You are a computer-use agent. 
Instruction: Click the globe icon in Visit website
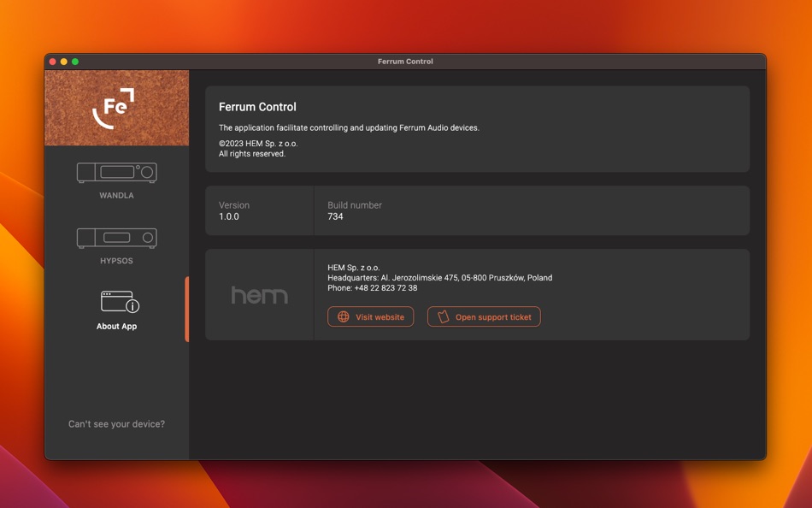point(344,316)
